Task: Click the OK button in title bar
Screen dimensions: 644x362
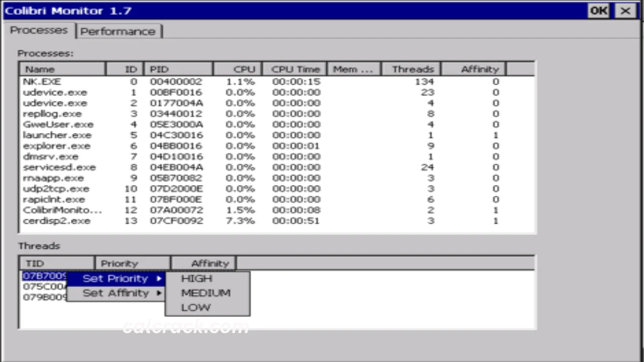Action: (x=598, y=11)
